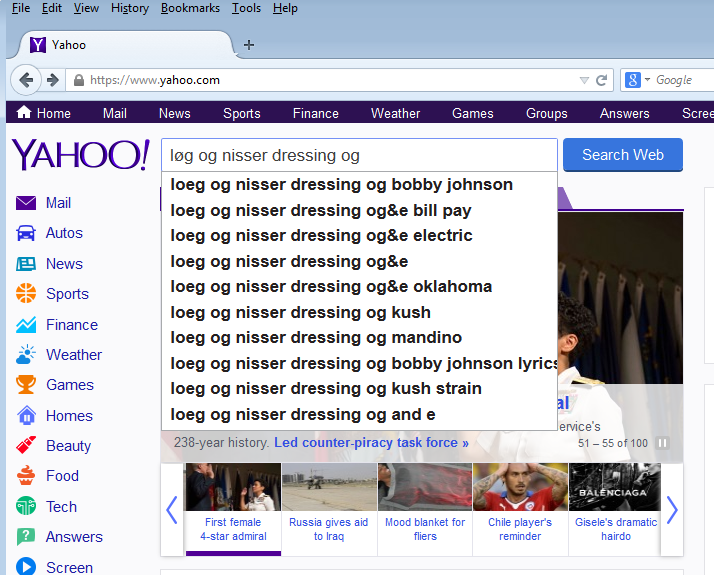714x575 pixels.
Task: Open the View menu
Action: [86, 8]
